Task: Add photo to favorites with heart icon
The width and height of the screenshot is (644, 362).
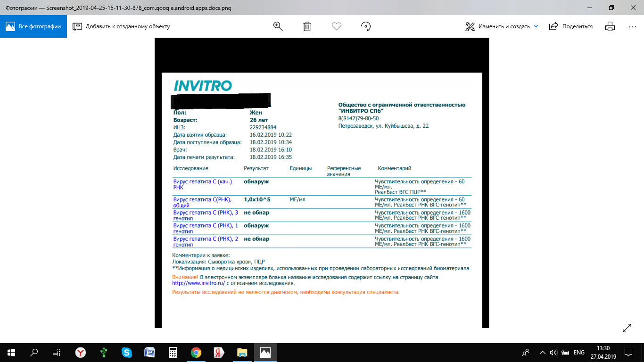Action: click(x=336, y=26)
